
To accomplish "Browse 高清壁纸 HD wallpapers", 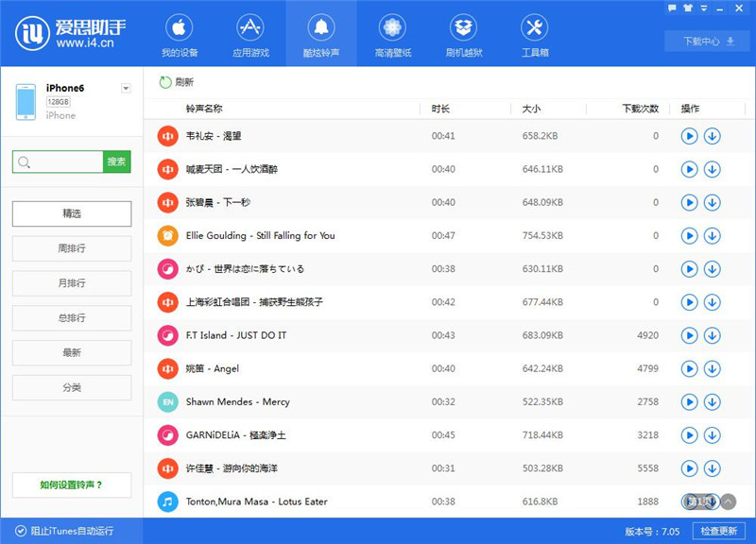I will pyautogui.click(x=394, y=33).
